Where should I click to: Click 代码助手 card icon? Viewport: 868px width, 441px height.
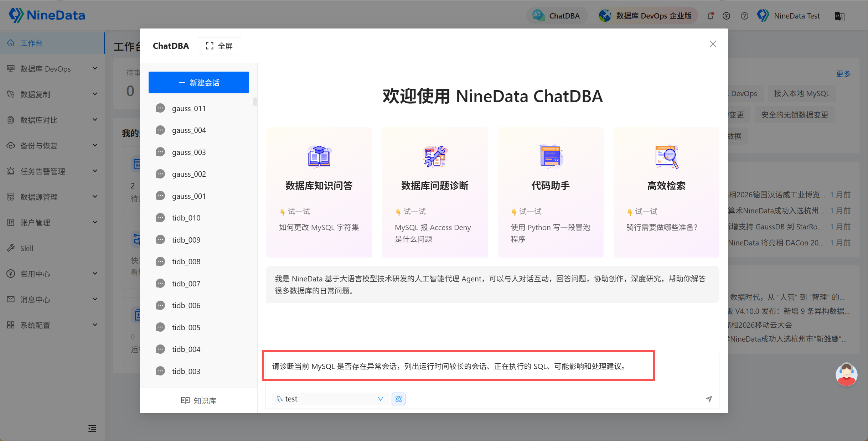(551, 156)
